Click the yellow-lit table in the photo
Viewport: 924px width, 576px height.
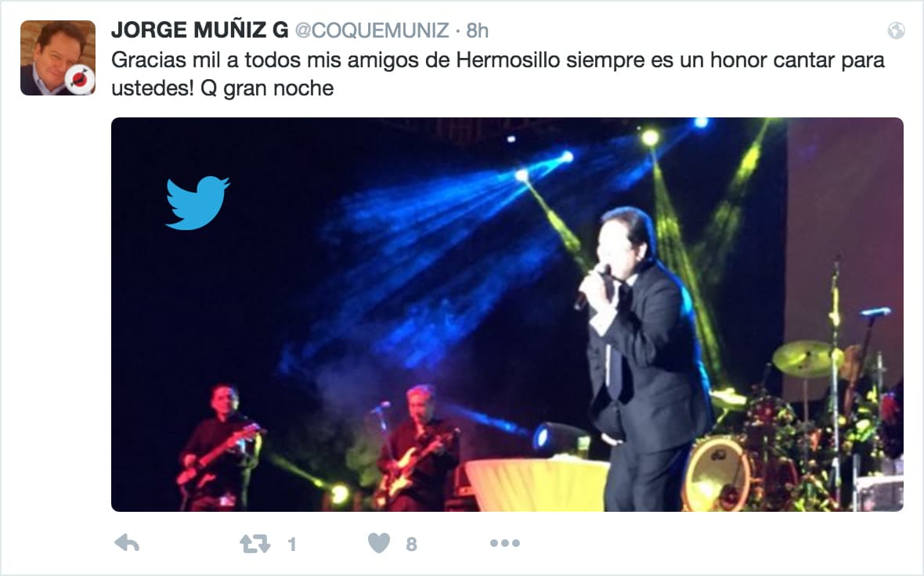point(536,484)
